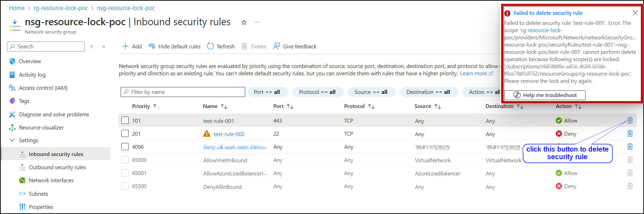Image resolution: width=644 pixels, height=214 pixels.
Task: Click the AllowVnetInBound rule name
Action: tap(225, 160)
